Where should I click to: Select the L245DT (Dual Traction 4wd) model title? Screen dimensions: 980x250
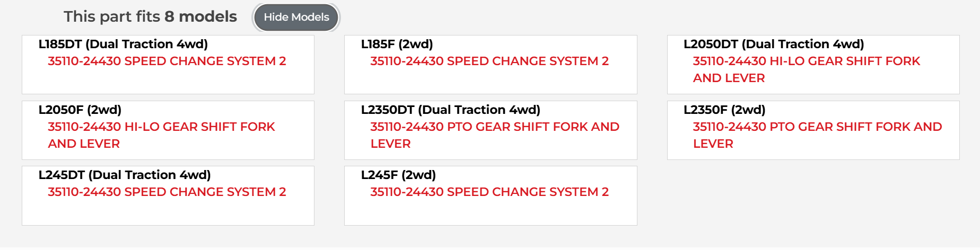coord(125,175)
